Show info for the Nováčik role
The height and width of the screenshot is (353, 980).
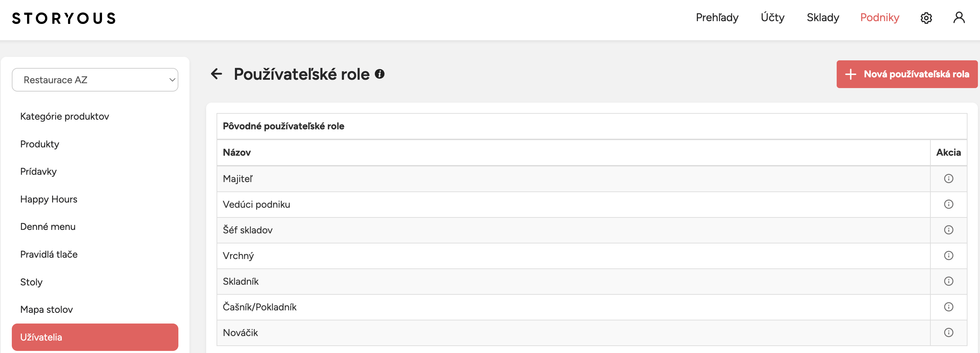tap(948, 333)
